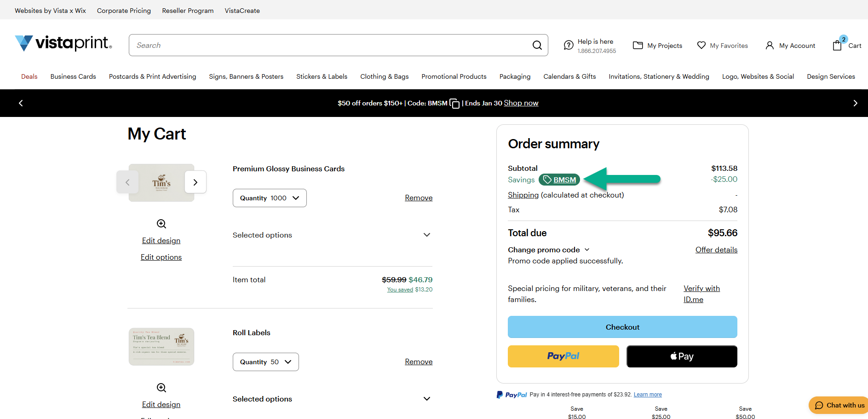The height and width of the screenshot is (419, 868).
Task: Click Edit design for Roll Labels
Action: [x=161, y=405]
